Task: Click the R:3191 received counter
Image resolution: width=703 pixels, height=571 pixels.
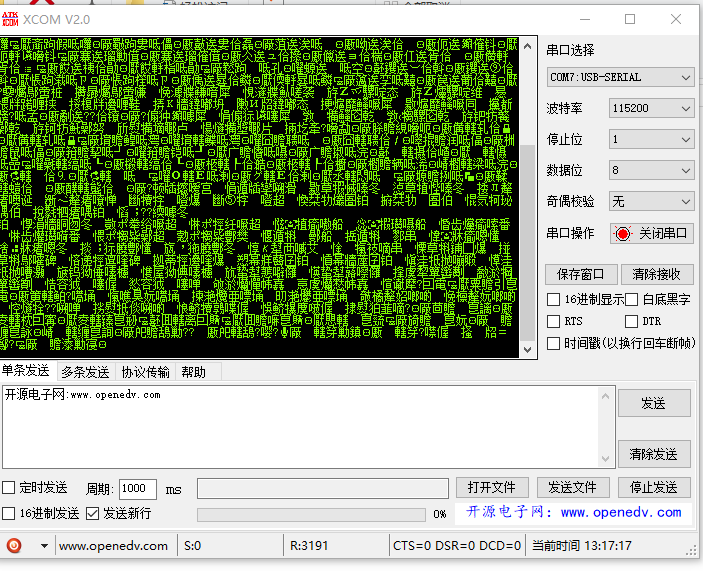Action: 309,546
